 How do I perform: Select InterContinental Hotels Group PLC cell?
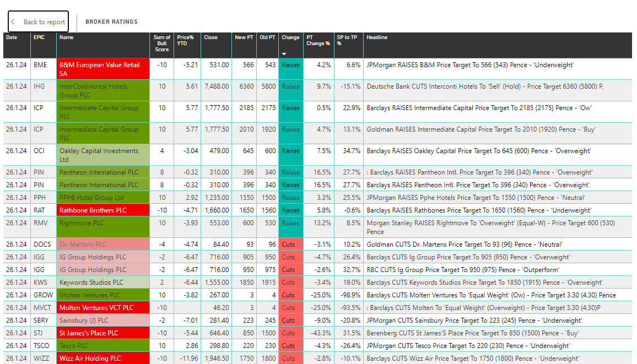pyautogui.click(x=103, y=90)
